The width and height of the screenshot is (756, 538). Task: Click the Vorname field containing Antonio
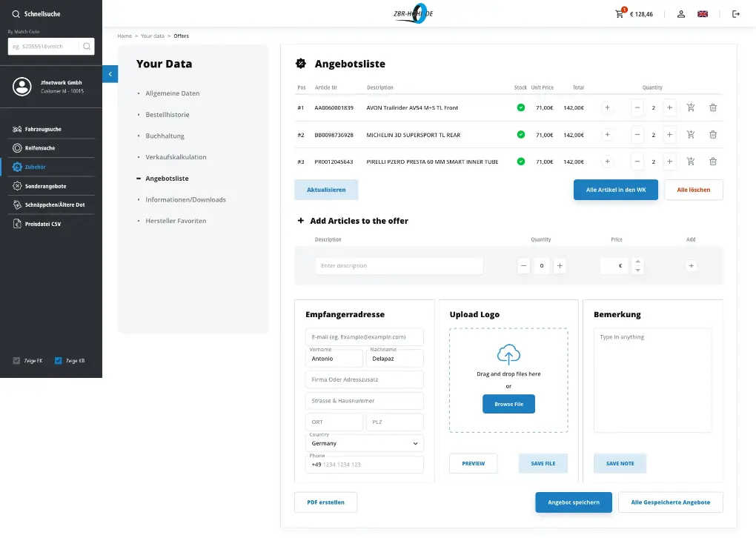[334, 358]
